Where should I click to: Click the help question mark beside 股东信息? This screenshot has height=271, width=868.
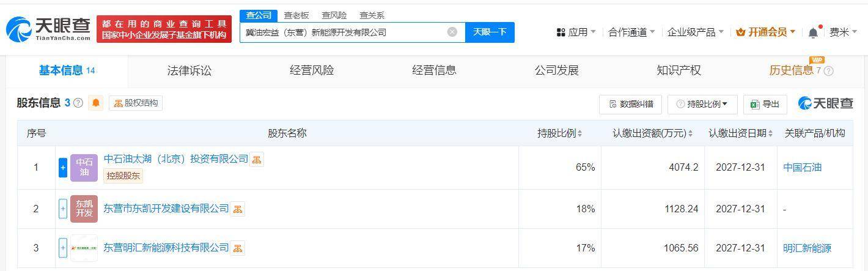tap(78, 103)
